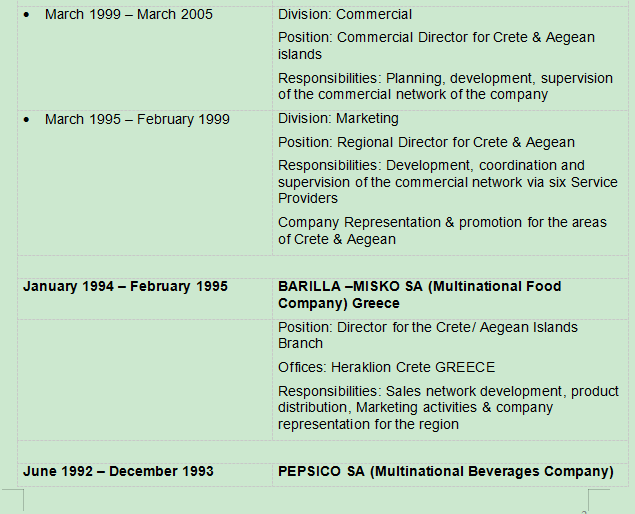Click the bullet before March 1999 entry
The width and height of the screenshot is (635, 514).
tap(26, 16)
